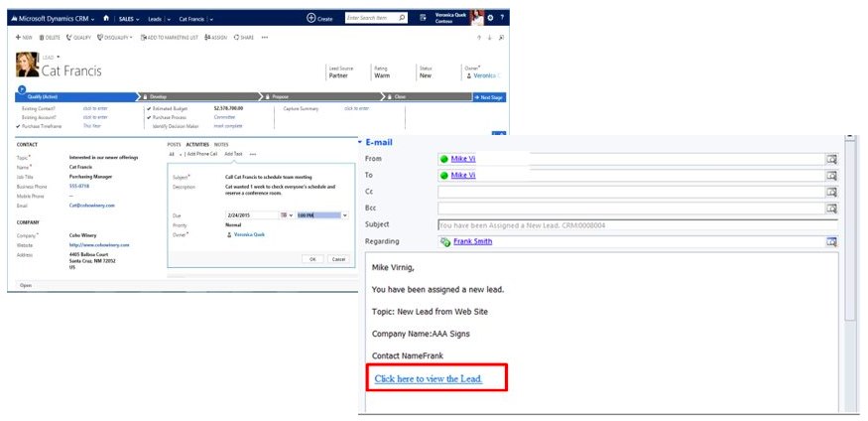Select the Qualify (Active) process stage

(x=75, y=97)
